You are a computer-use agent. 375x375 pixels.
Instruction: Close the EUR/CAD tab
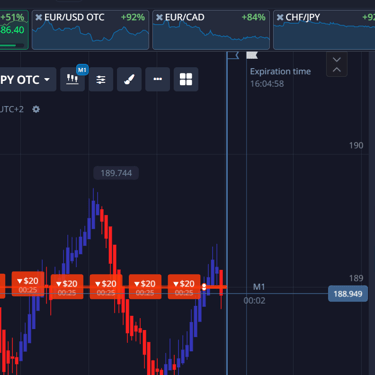(159, 17)
